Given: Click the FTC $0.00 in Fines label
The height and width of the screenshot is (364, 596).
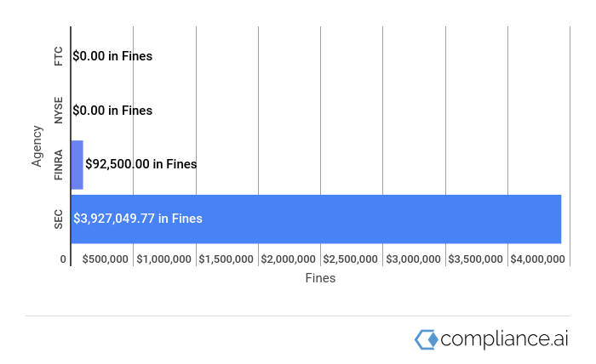Looking at the screenshot, I should [x=112, y=56].
